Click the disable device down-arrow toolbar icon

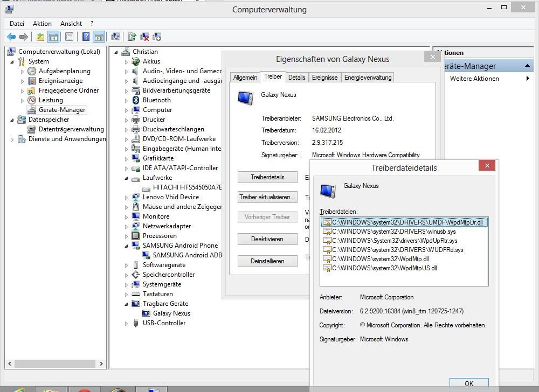157,37
